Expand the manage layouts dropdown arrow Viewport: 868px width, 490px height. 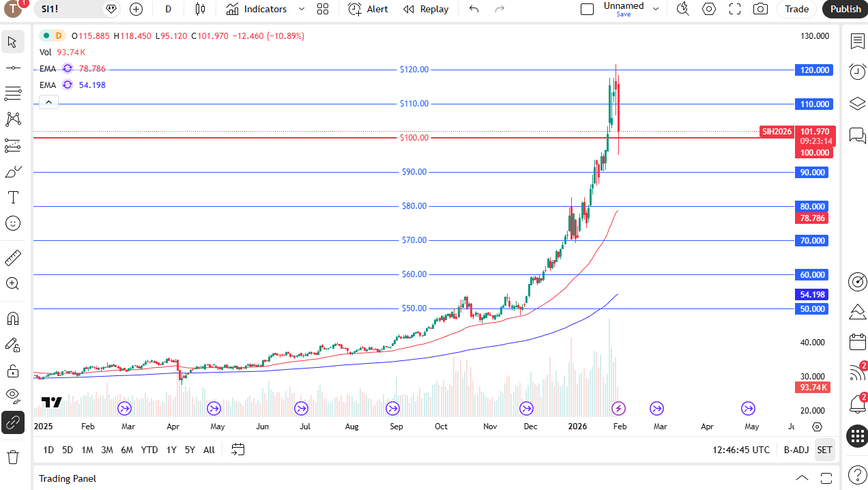tap(656, 9)
